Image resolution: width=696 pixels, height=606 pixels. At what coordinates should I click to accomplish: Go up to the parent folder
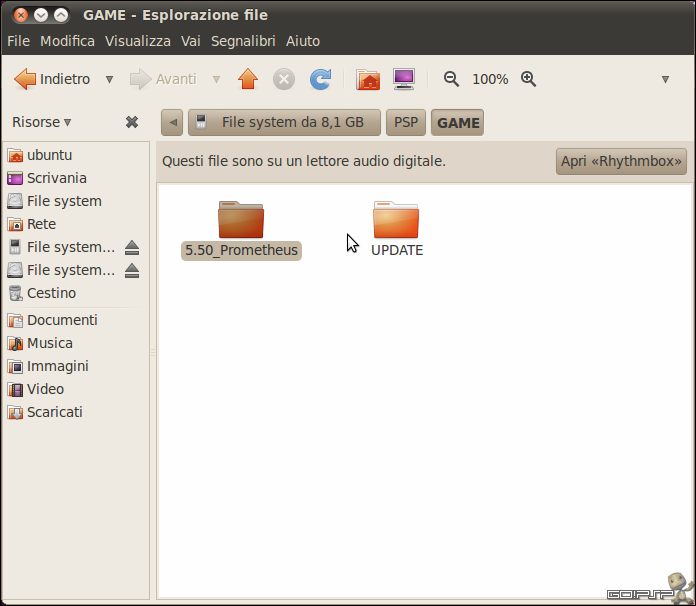pyautogui.click(x=248, y=79)
